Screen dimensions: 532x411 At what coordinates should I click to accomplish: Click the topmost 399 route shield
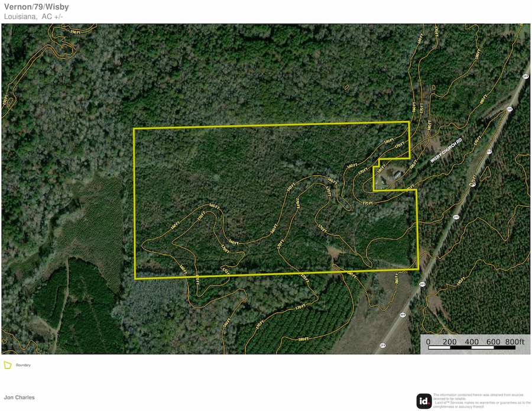(525, 77)
